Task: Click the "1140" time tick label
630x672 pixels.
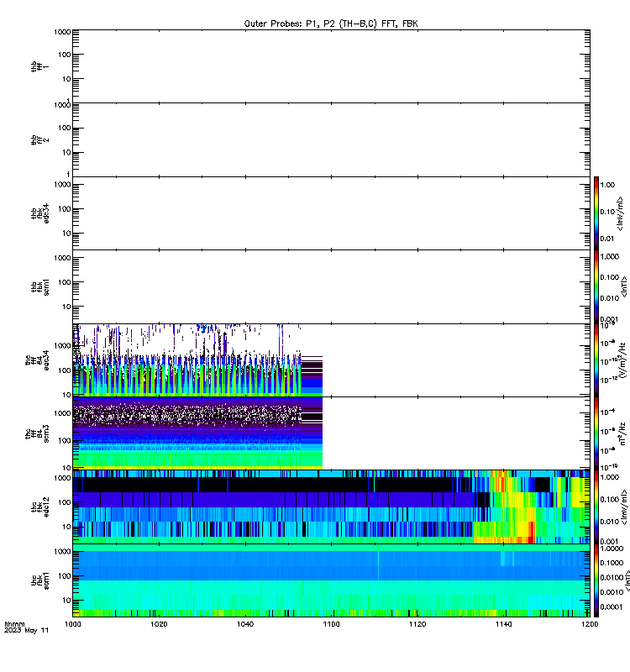Action: coord(503,624)
